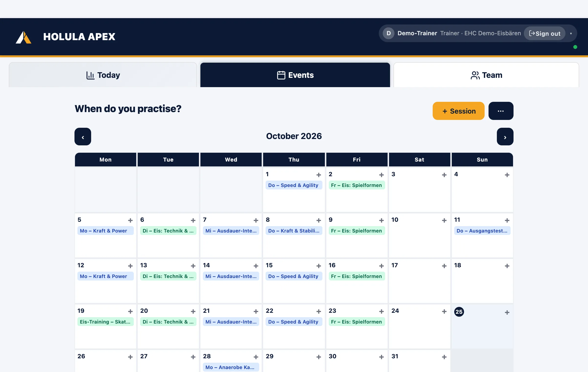588x372 pixels.
Task: Add session on today, October 25
Action: (x=507, y=312)
